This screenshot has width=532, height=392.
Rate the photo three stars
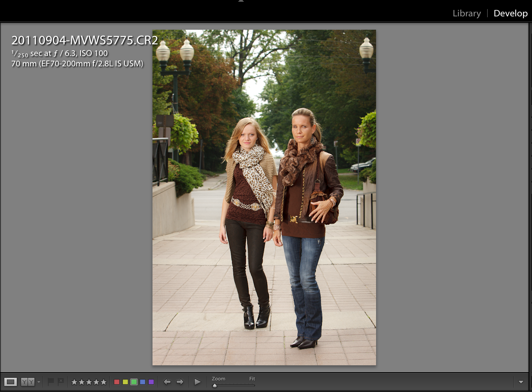pyautogui.click(x=89, y=382)
